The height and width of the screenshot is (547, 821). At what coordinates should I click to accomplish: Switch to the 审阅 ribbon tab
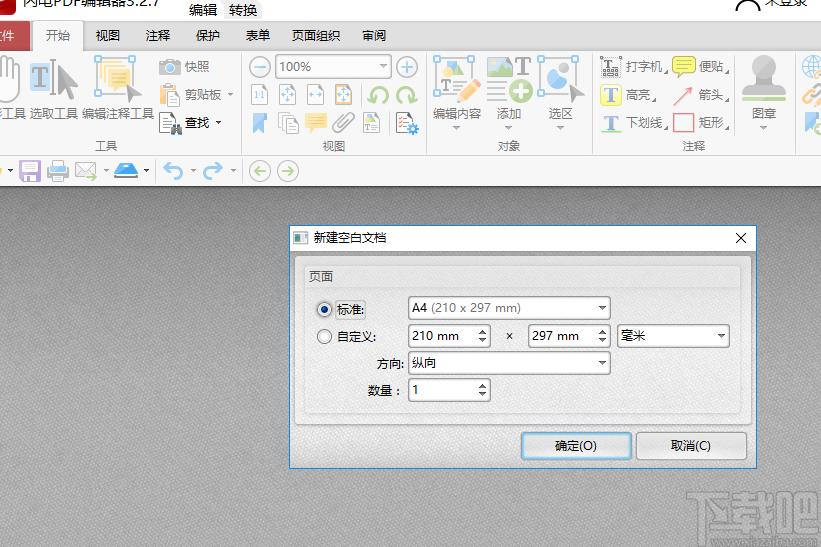point(374,36)
